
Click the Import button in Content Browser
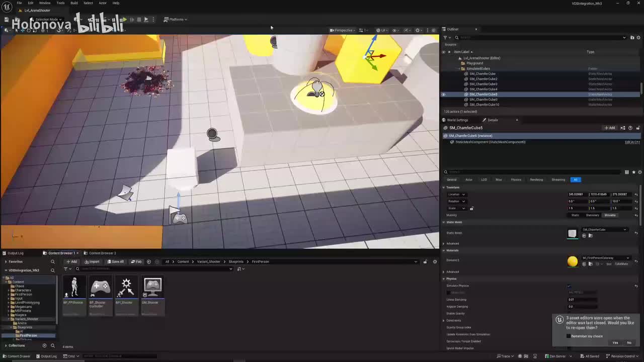(92, 261)
